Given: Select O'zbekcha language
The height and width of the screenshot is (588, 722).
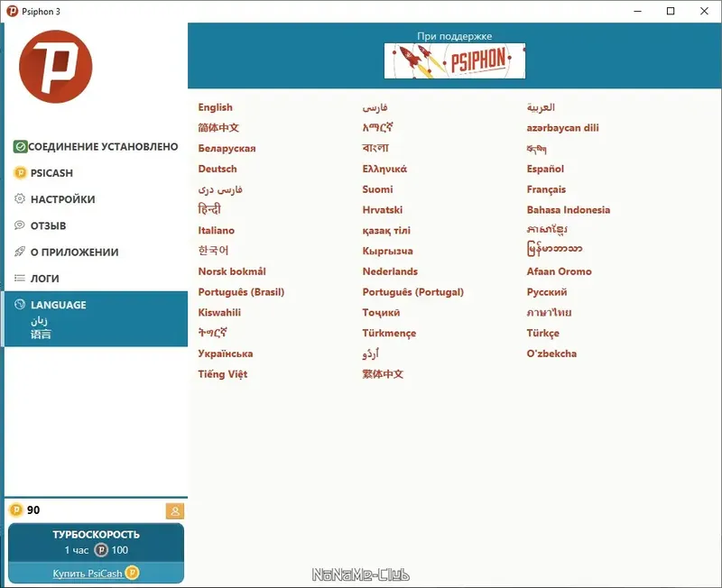Looking at the screenshot, I should click(551, 354).
